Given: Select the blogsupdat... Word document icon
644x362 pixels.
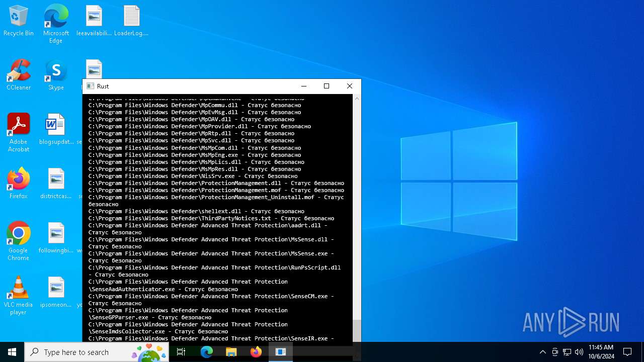Looking at the screenshot, I should coord(56,129).
